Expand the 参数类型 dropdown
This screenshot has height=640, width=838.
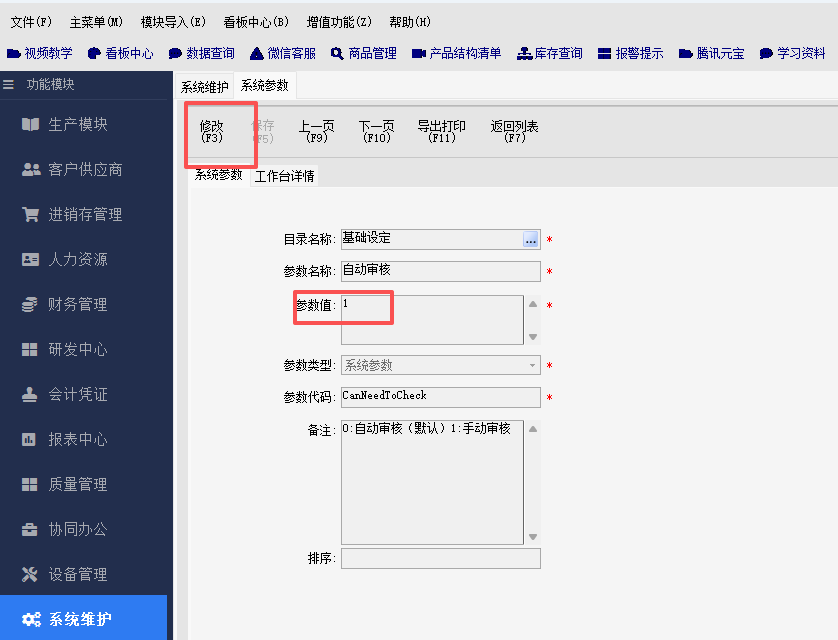point(532,366)
